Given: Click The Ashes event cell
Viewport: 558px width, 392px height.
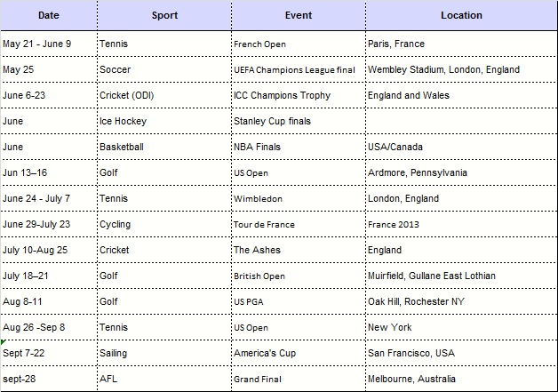Looking at the screenshot, I should (x=299, y=250).
